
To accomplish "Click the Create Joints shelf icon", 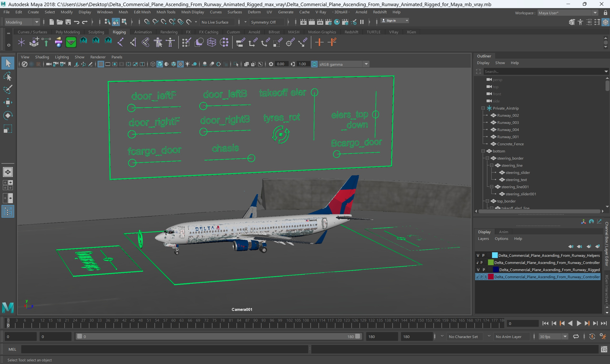I will pos(120,42).
